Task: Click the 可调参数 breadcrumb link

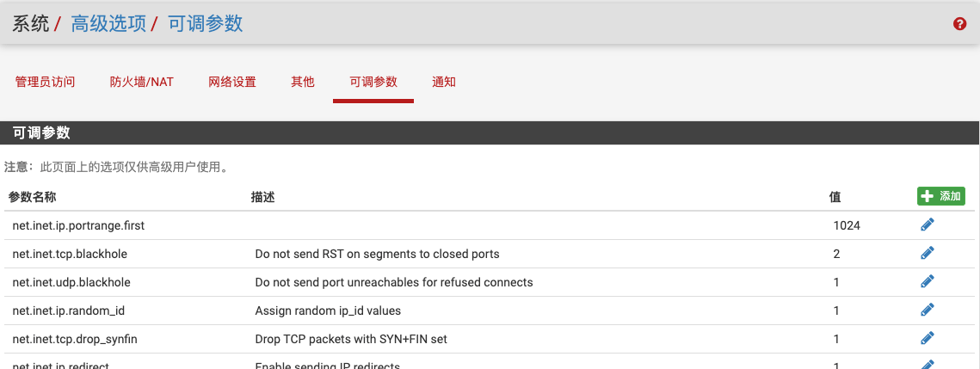Action: coord(205,24)
